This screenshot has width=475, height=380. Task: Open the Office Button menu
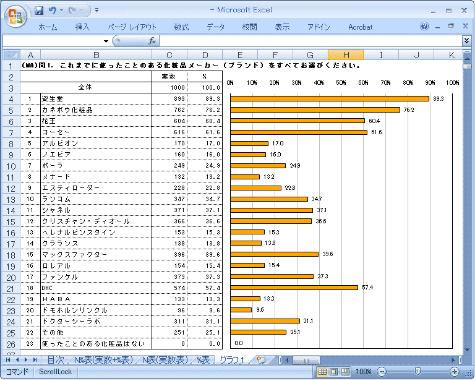[x=15, y=16]
